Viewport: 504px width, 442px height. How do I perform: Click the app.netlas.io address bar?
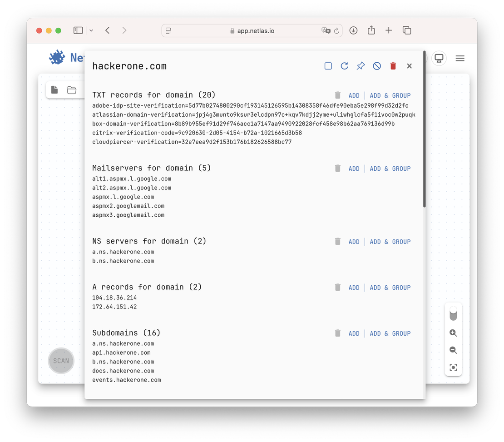point(252,30)
